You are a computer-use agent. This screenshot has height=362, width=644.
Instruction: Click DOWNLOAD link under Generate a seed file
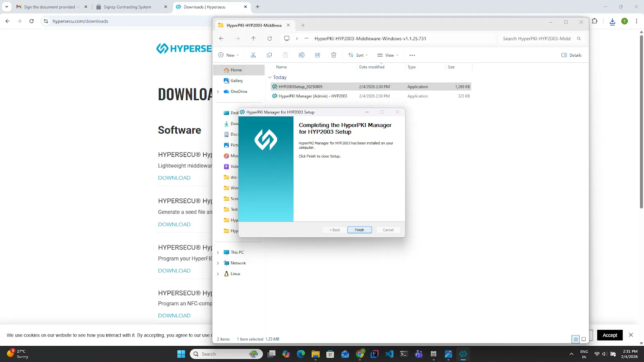tap(174, 224)
